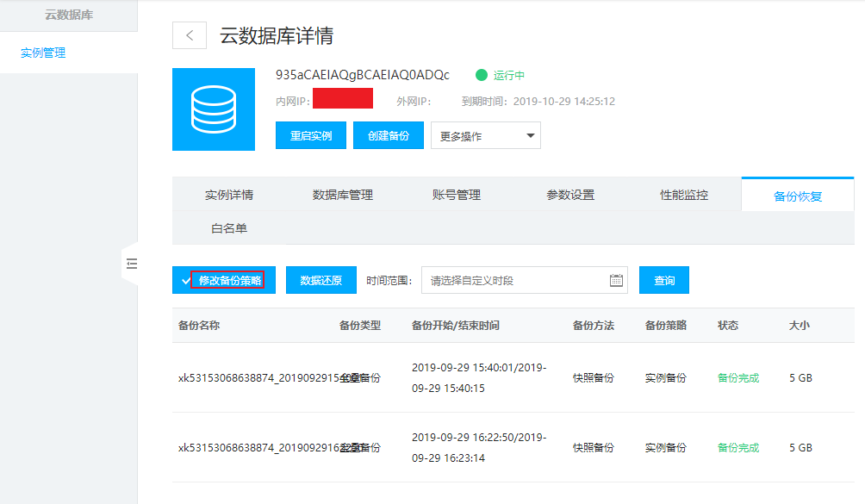Click the 数据还原 button
865x504 pixels.
click(321, 280)
